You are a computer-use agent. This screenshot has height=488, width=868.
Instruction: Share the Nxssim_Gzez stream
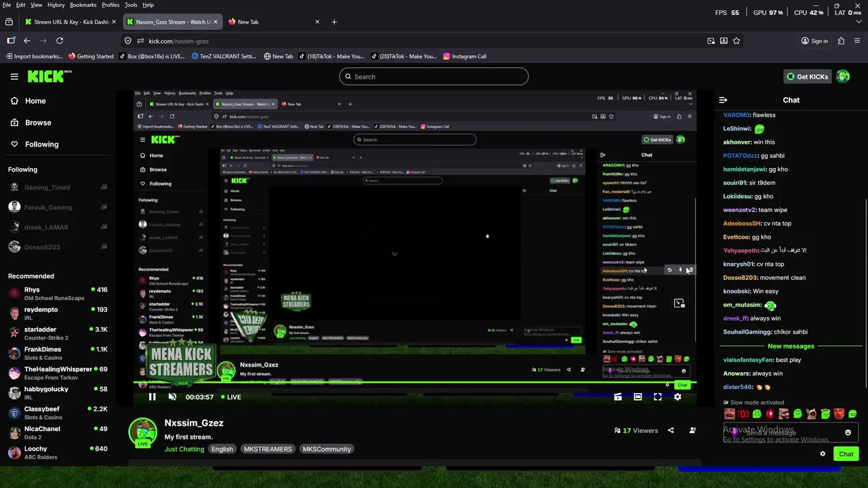pyautogui.click(x=671, y=430)
